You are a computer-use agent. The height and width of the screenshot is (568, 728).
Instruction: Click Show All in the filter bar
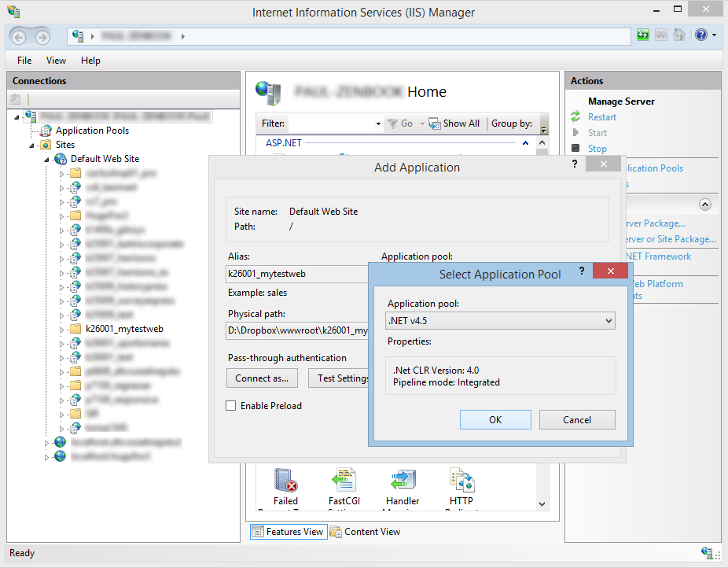pyautogui.click(x=454, y=124)
